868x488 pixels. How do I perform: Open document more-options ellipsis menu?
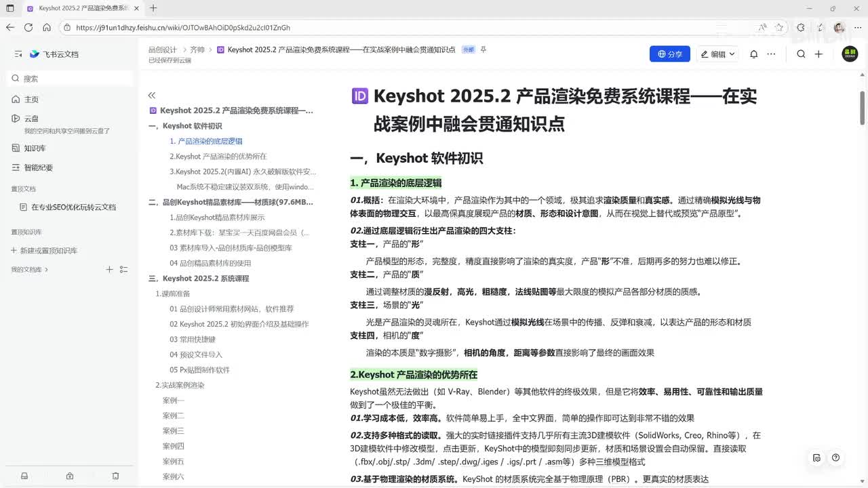click(771, 54)
